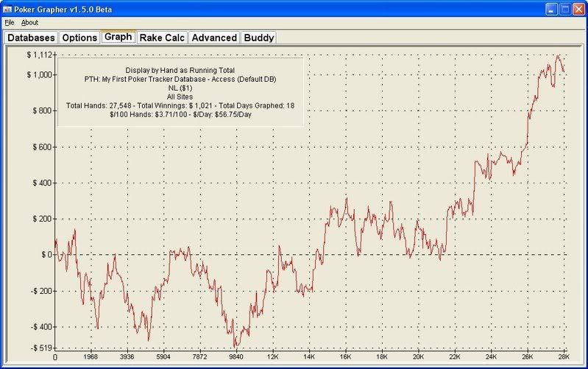588x369 pixels.
Task: Click the graph line's lowest dip
Action: click(x=235, y=347)
